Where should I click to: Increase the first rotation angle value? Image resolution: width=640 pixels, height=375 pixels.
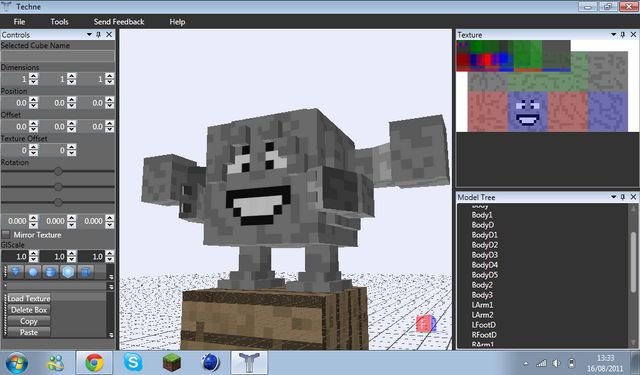click(x=33, y=218)
